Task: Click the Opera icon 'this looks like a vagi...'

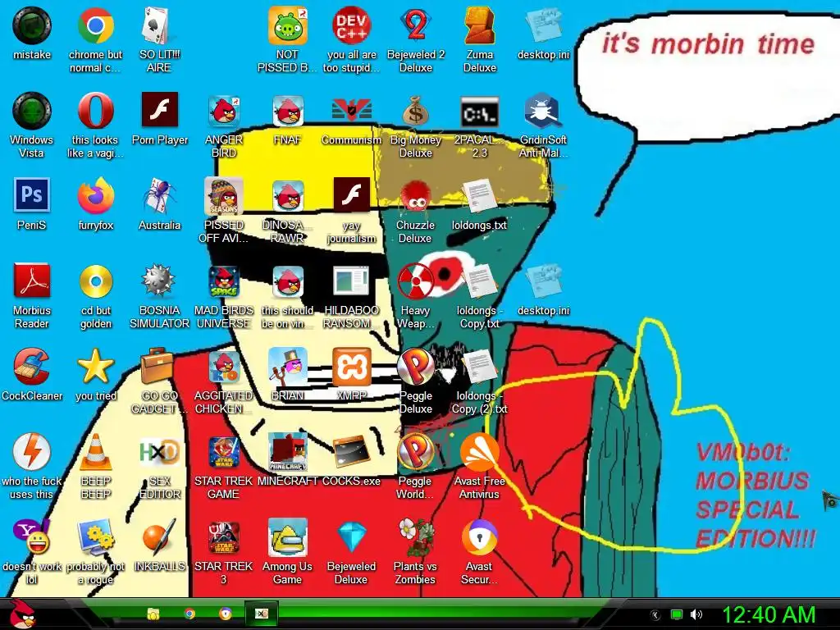Action: click(95, 111)
